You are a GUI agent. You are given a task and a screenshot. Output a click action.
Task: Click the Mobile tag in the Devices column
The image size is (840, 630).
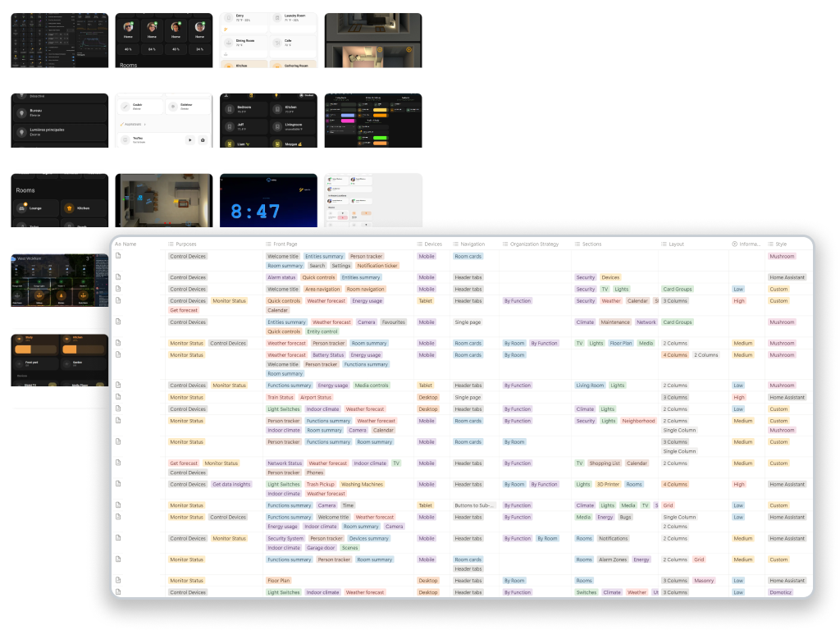pos(427,256)
